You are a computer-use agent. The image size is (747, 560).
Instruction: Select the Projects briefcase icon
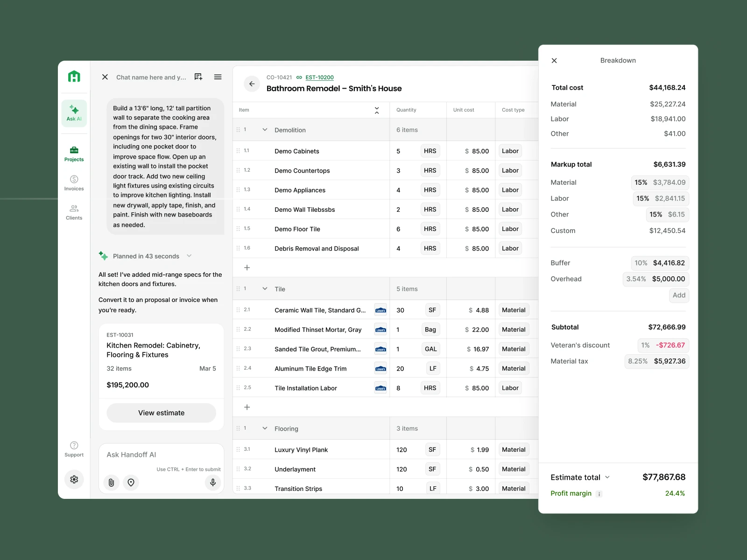(x=74, y=150)
